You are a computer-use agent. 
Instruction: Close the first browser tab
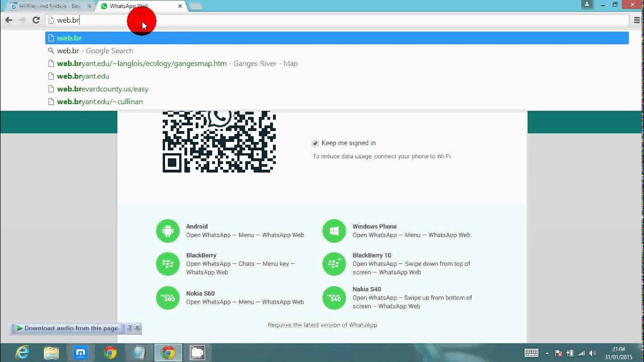89,6
